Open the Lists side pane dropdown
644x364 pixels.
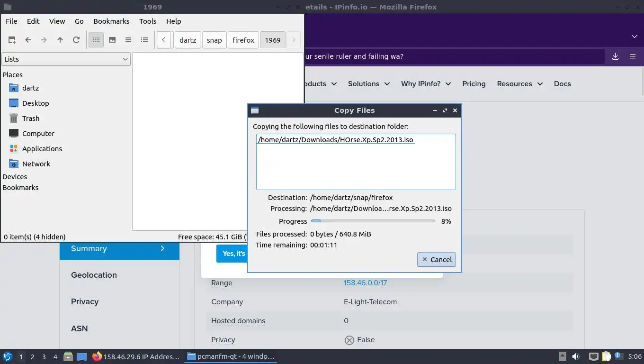(x=66, y=59)
